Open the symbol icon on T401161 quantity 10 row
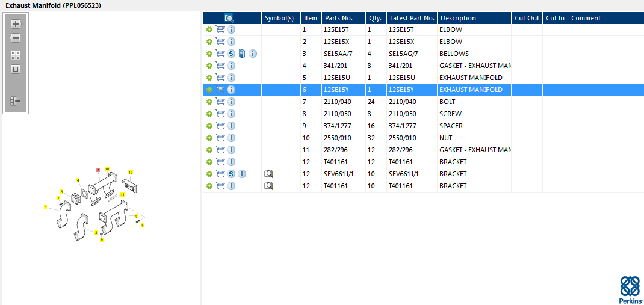Screen dimensions: 644x305 coord(268,186)
